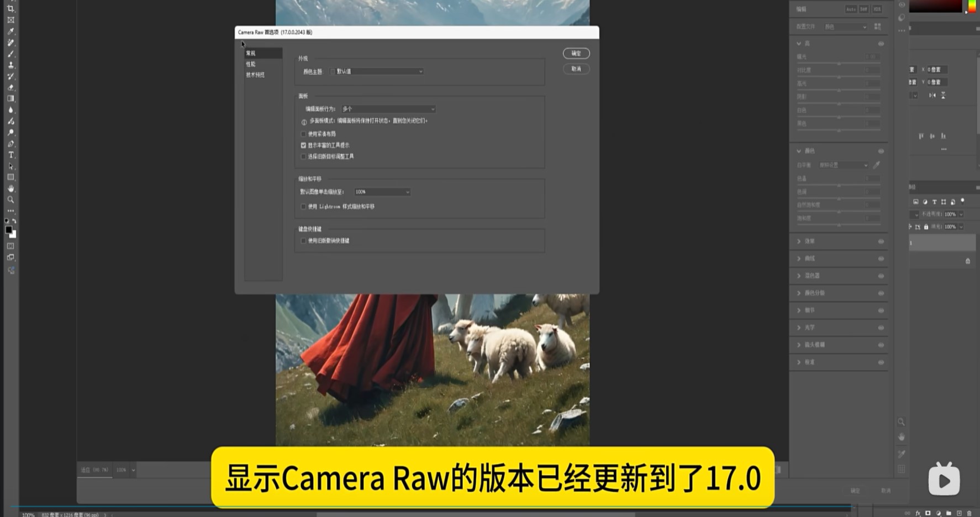Click the HDR button in Edit panel

pos(877,9)
